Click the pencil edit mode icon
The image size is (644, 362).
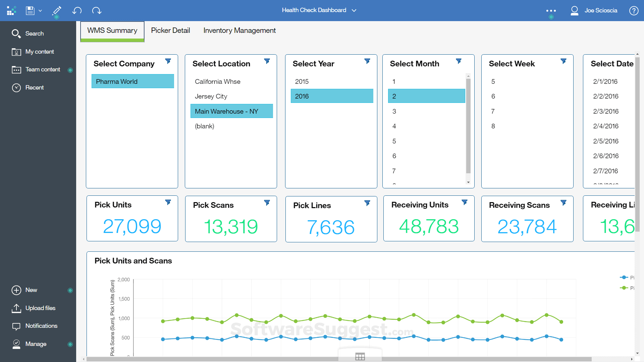tap(57, 11)
